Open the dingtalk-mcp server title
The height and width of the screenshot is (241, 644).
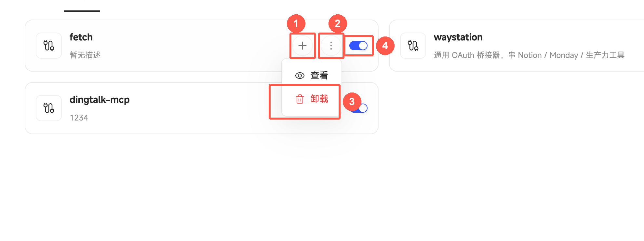pyautogui.click(x=100, y=100)
